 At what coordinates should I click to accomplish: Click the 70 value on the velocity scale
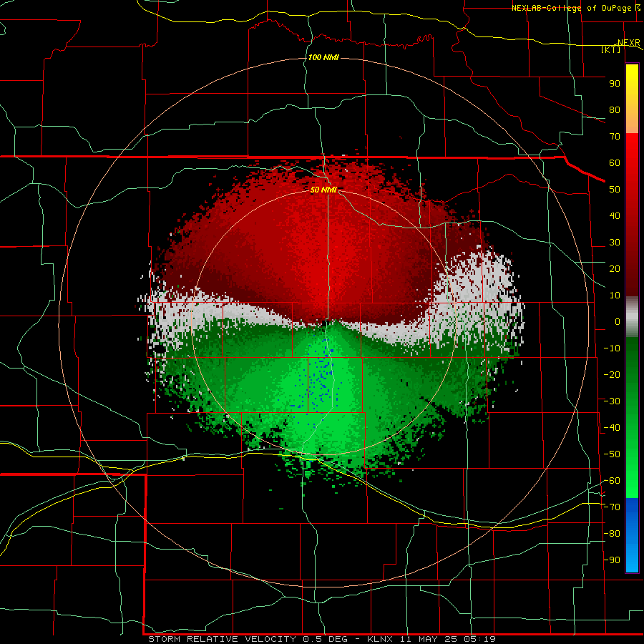click(x=615, y=137)
